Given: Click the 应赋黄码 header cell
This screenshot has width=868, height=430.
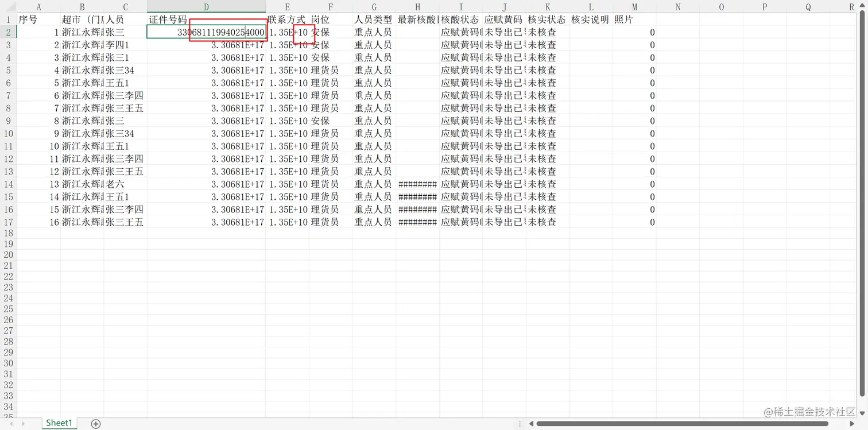Looking at the screenshot, I should click(x=505, y=20).
